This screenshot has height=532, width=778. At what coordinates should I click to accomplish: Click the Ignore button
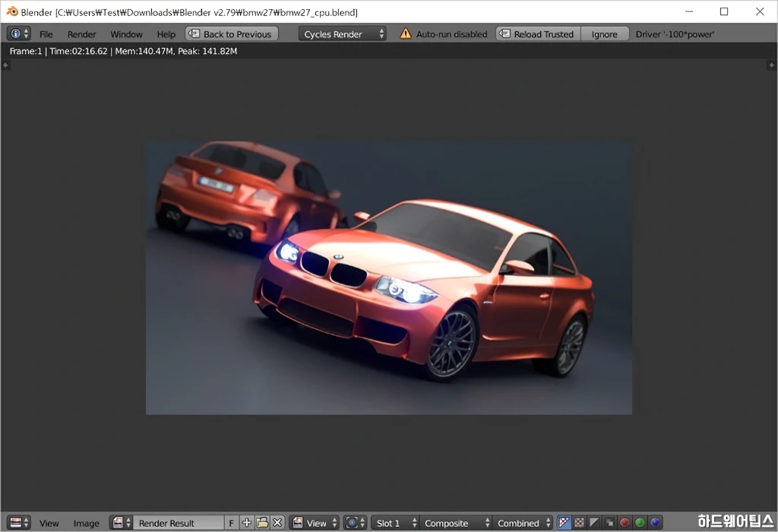604,33
